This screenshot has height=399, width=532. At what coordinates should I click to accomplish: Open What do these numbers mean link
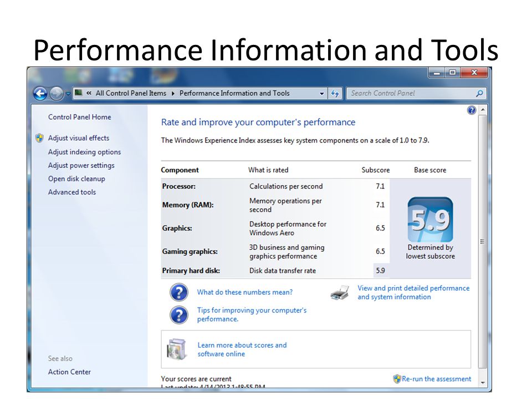pyautogui.click(x=244, y=292)
